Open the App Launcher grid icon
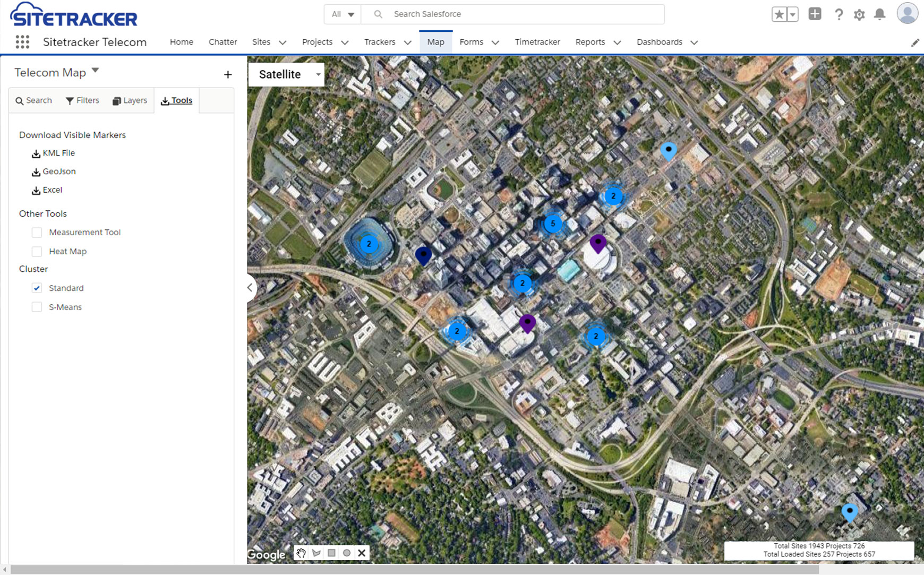The image size is (924, 575). pyautogui.click(x=22, y=42)
